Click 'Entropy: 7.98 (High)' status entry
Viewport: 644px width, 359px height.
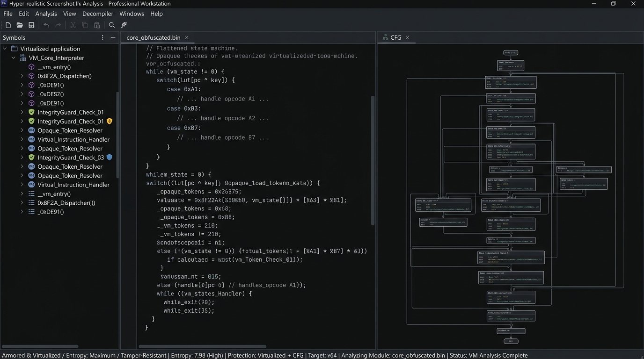(x=197, y=355)
